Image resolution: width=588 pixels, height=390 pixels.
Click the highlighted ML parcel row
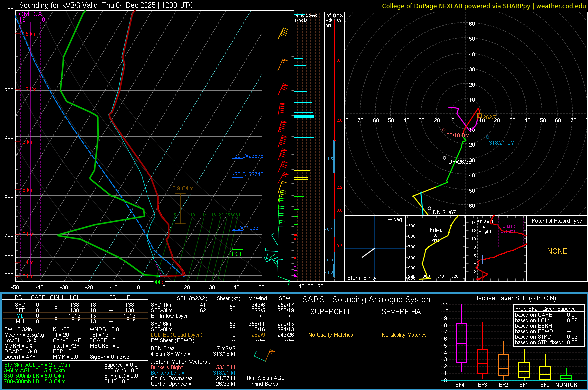click(75, 316)
